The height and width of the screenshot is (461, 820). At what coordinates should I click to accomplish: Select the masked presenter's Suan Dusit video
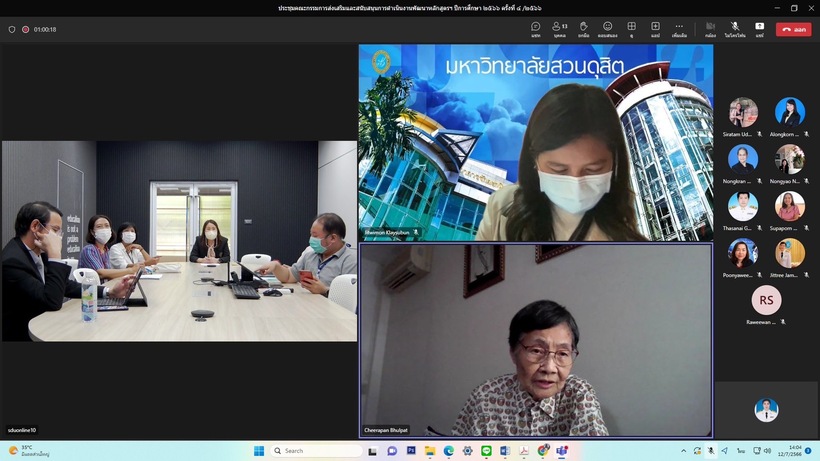[x=536, y=143]
